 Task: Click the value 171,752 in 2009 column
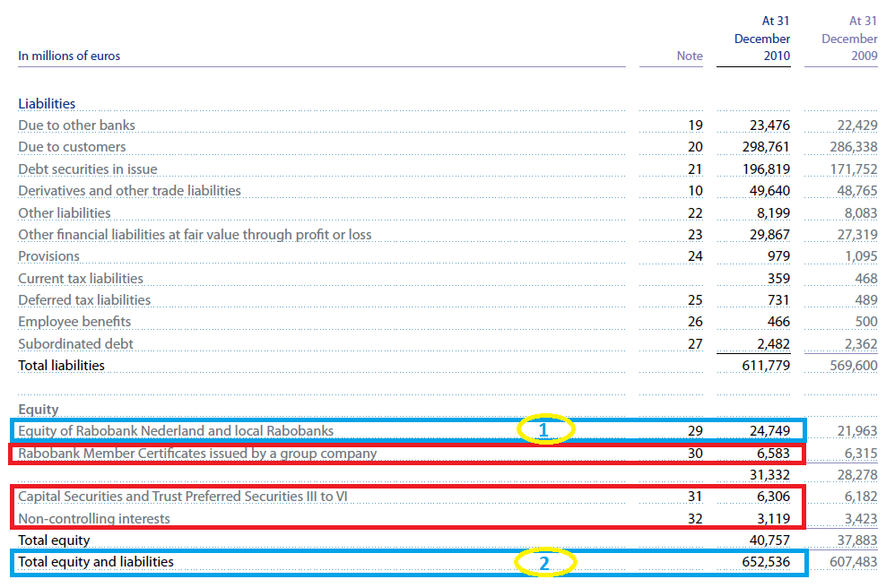(x=854, y=169)
